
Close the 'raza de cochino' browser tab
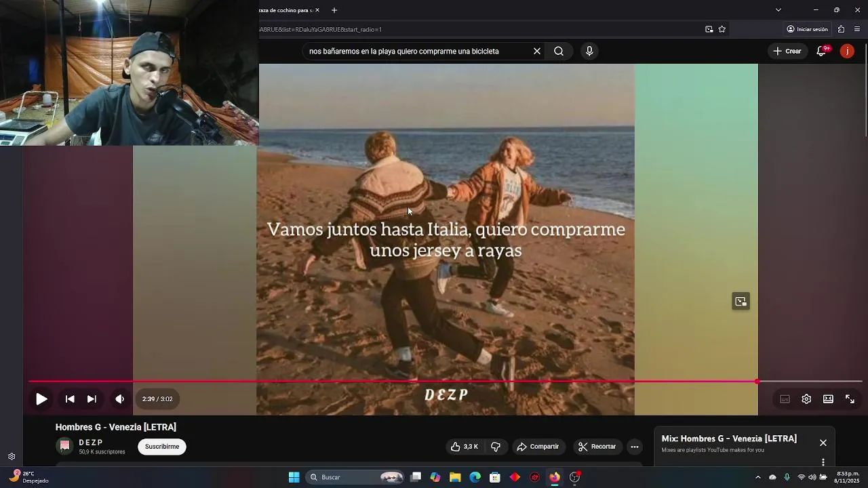(x=317, y=10)
